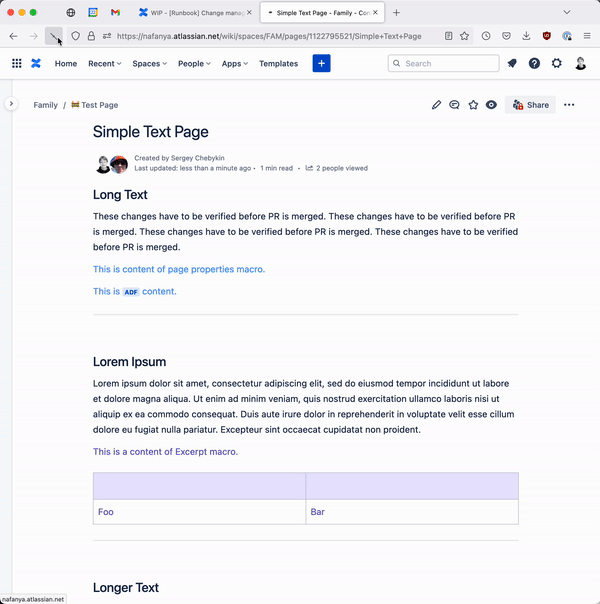Open Confluence settings gear

pyautogui.click(x=556, y=63)
